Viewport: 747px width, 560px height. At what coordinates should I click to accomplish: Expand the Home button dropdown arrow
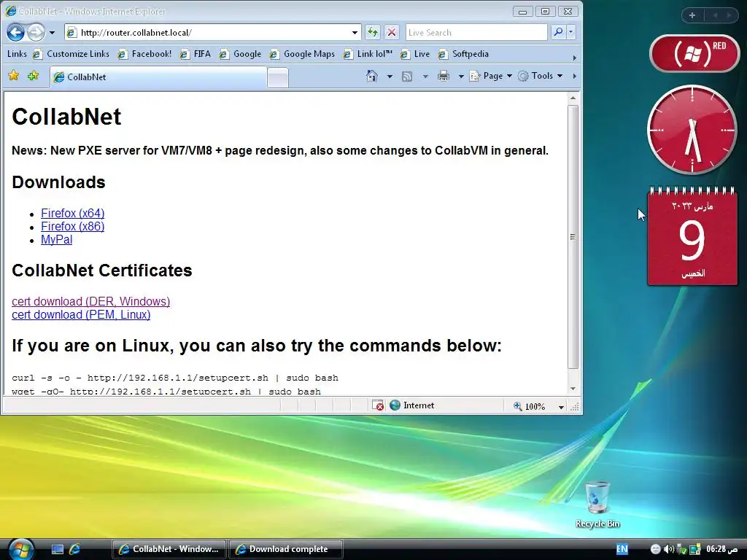[390, 76]
